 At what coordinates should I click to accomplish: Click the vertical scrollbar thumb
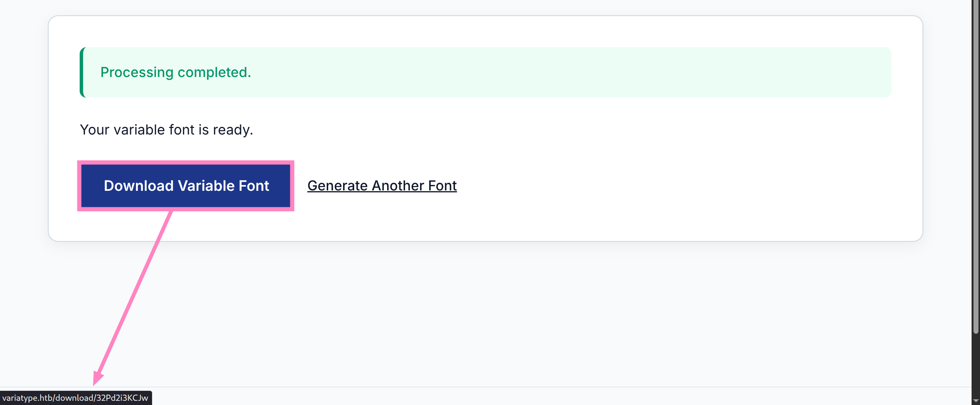click(x=975, y=153)
